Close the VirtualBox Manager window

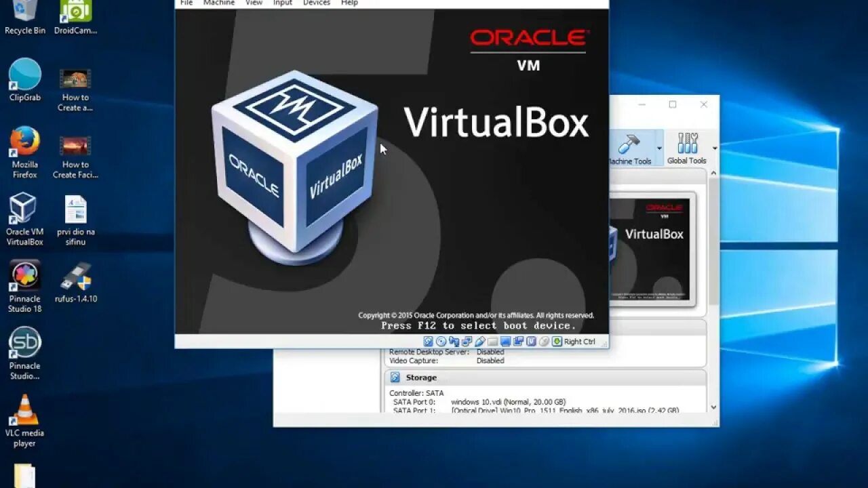[x=704, y=104]
